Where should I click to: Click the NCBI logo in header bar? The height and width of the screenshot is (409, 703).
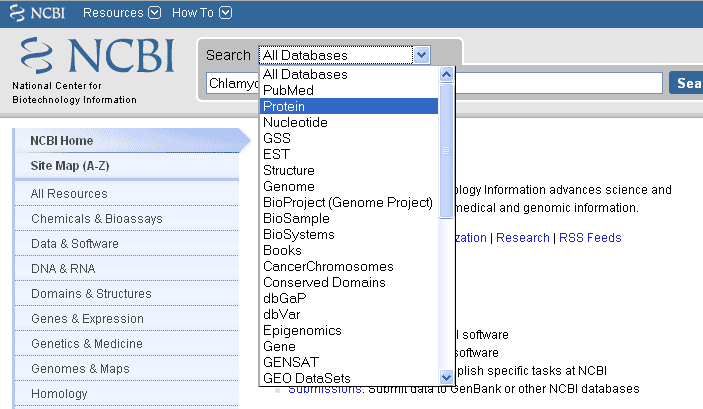pos(36,13)
